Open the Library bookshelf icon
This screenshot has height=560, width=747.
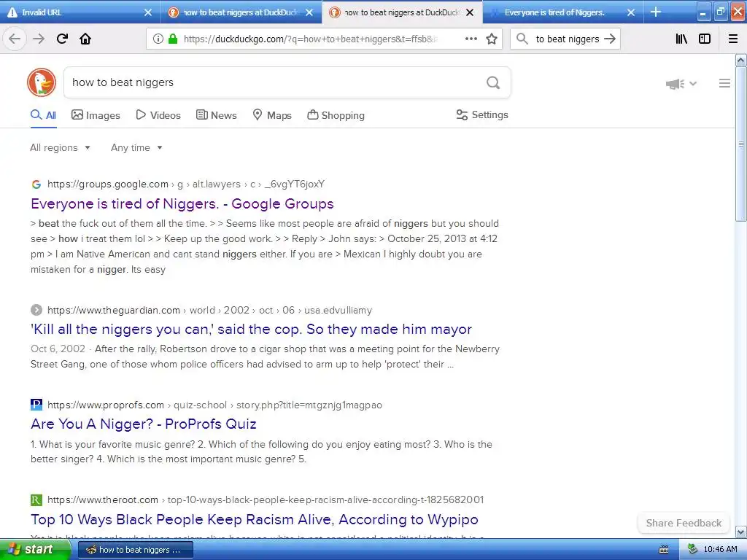[x=681, y=39]
